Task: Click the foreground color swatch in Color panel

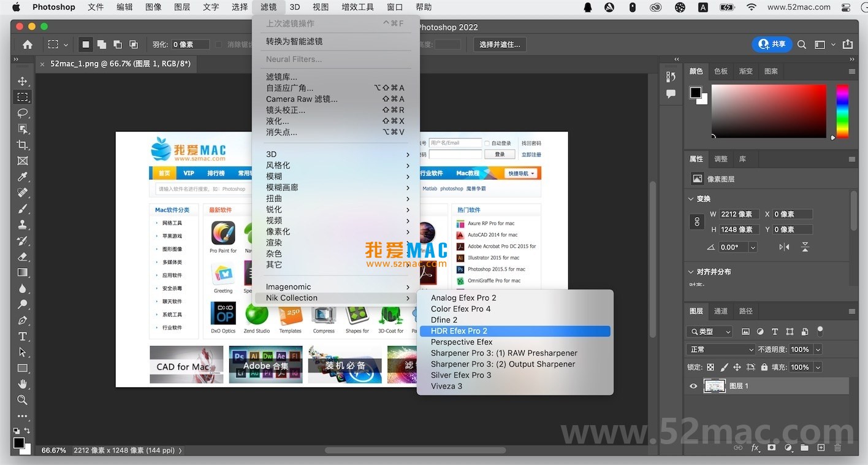Action: click(x=695, y=93)
